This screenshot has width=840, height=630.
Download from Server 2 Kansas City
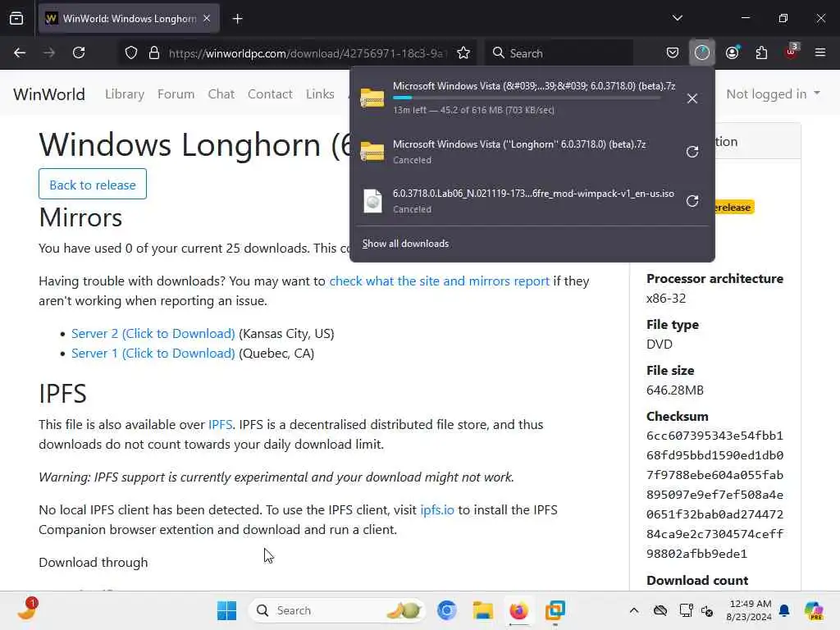click(153, 333)
